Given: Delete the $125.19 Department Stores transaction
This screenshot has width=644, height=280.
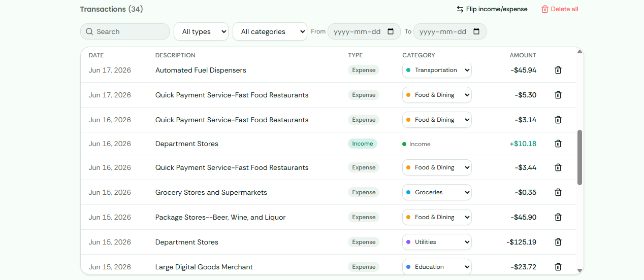Looking at the screenshot, I should pyautogui.click(x=558, y=242).
